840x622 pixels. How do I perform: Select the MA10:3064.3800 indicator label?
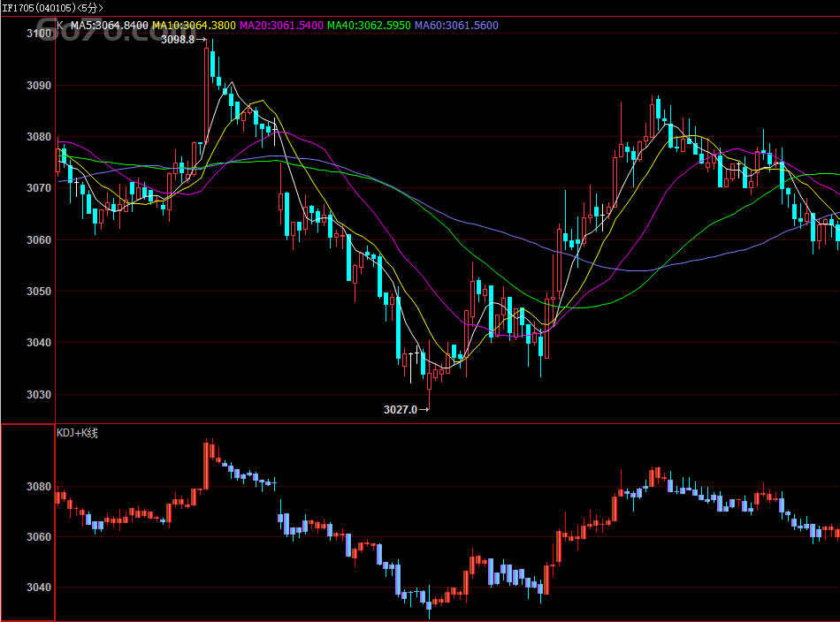(194, 25)
